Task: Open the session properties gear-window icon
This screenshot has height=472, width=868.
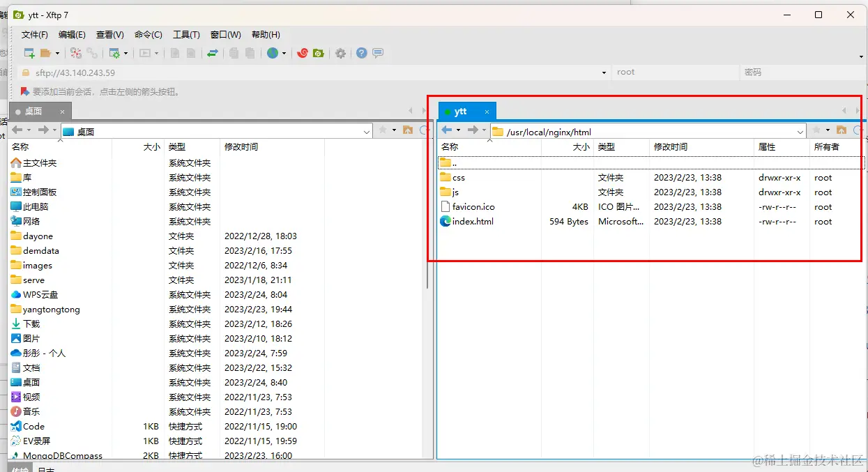Action: [114, 53]
